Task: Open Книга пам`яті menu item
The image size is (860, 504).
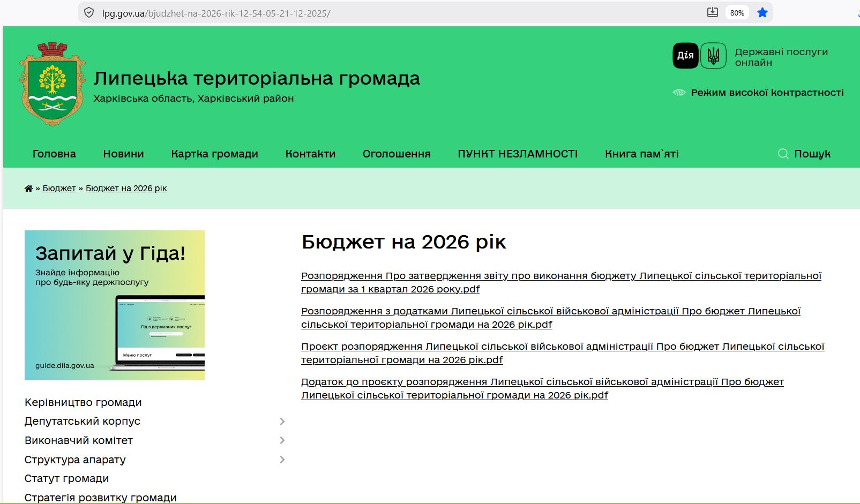Action: [x=641, y=154]
